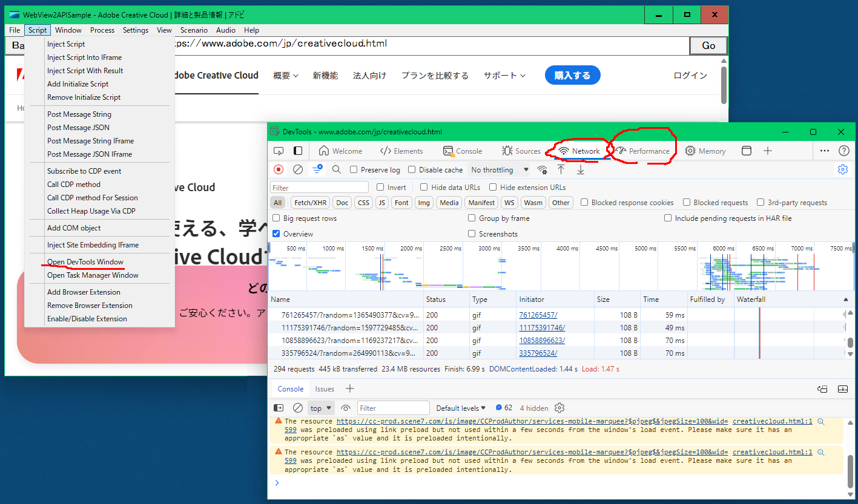The width and height of the screenshot is (858, 504).
Task: Toggle device emulation icon in DevTools
Action: tap(298, 151)
